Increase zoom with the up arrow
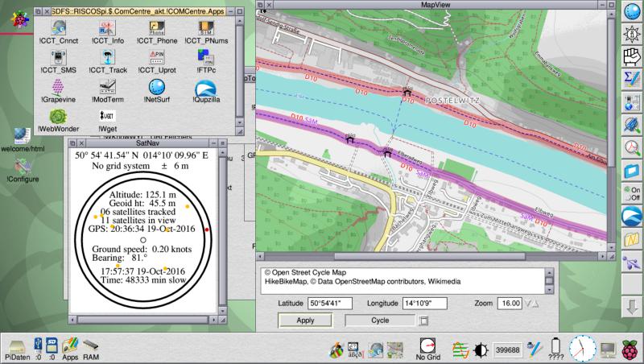 coord(535,304)
